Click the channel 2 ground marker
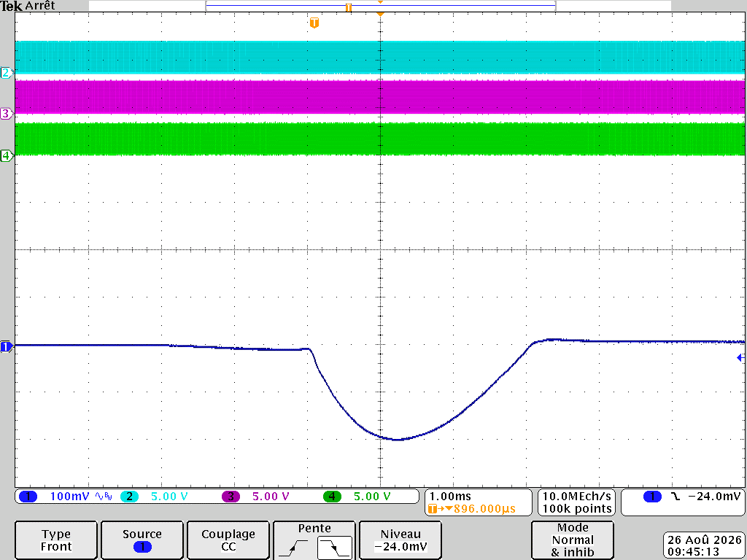This screenshot has width=747, height=560. pos(6,73)
